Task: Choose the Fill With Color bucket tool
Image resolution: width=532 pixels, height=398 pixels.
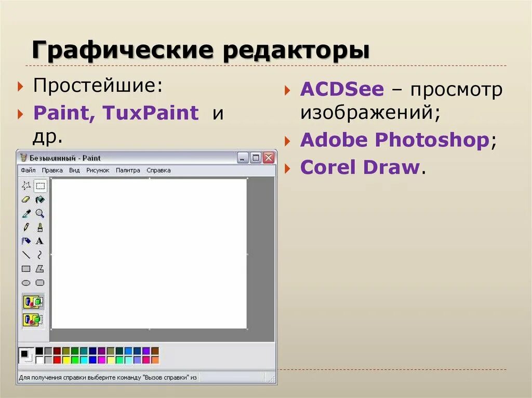Action: [x=40, y=199]
